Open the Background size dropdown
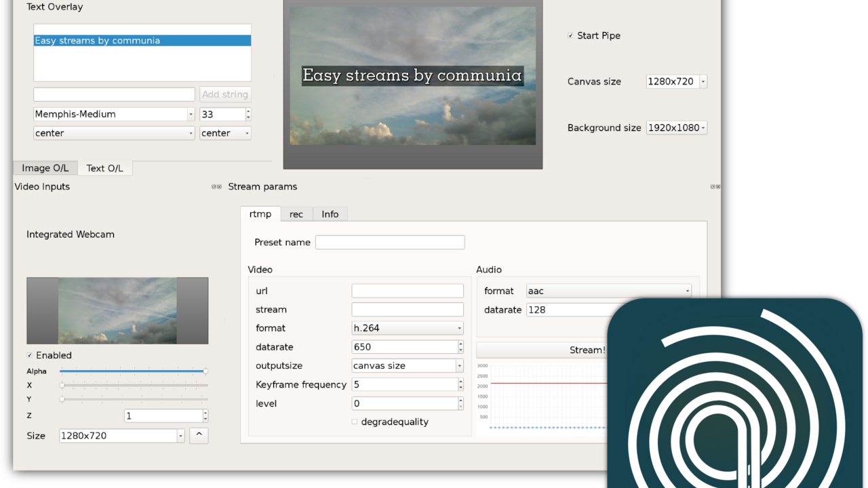Viewport: 868px width, 488px height. [677, 127]
